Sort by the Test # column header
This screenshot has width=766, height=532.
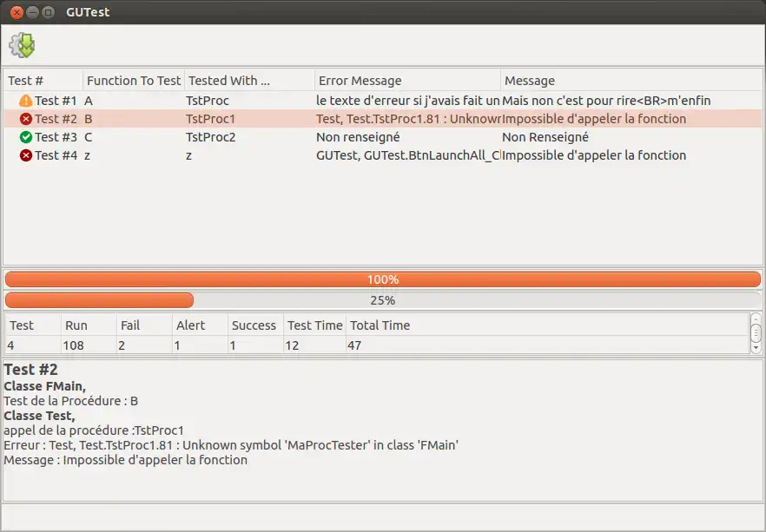[x=43, y=81]
